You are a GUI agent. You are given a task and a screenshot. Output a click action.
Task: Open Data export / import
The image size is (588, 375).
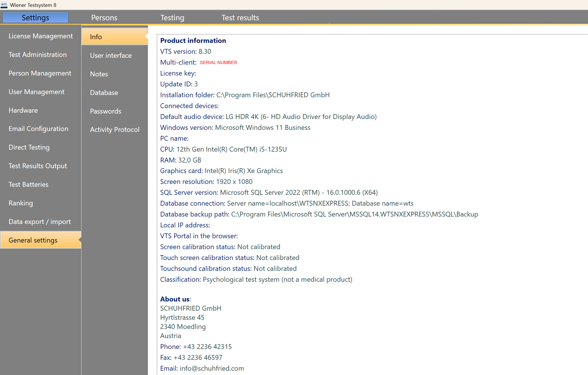pos(39,222)
